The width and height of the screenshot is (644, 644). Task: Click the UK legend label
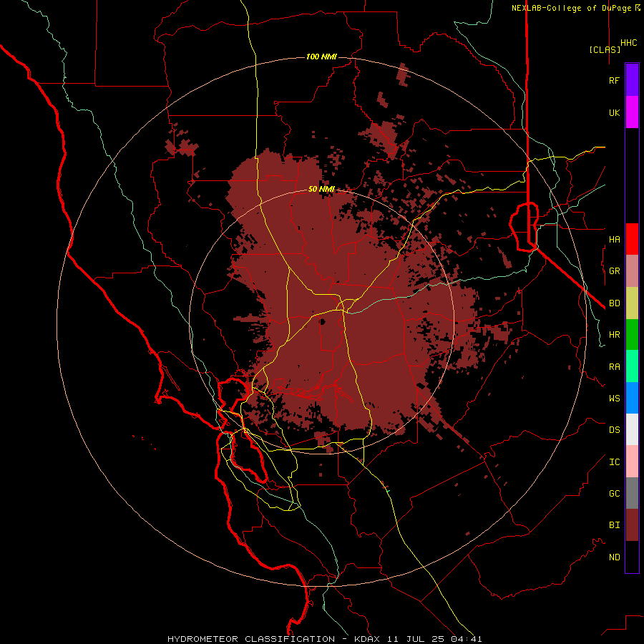pyautogui.click(x=614, y=112)
